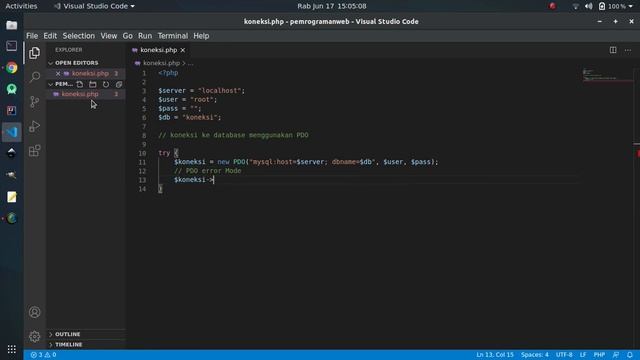Select Visual Studio Code dock icon
Viewport: 640px width, 360px height.
click(11, 132)
